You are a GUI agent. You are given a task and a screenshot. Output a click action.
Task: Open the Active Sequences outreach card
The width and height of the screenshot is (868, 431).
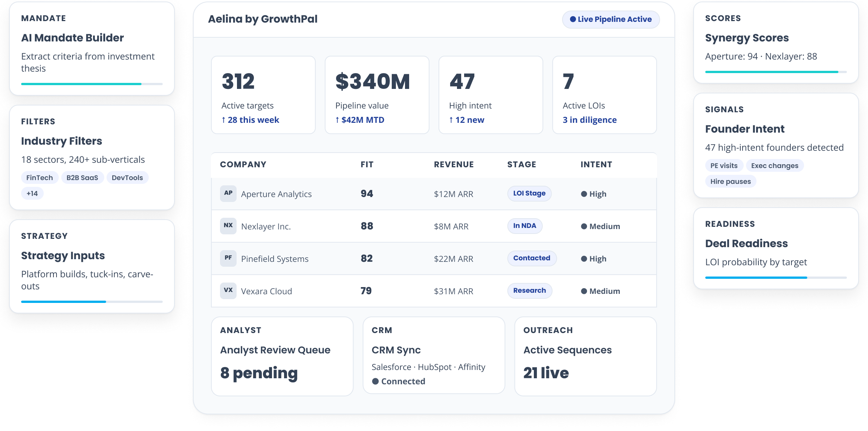click(585, 356)
